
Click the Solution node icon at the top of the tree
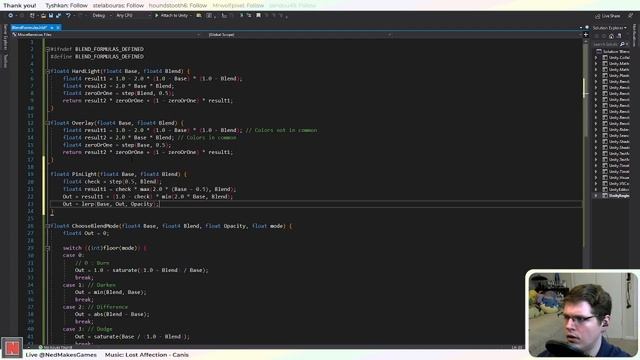click(x=599, y=51)
